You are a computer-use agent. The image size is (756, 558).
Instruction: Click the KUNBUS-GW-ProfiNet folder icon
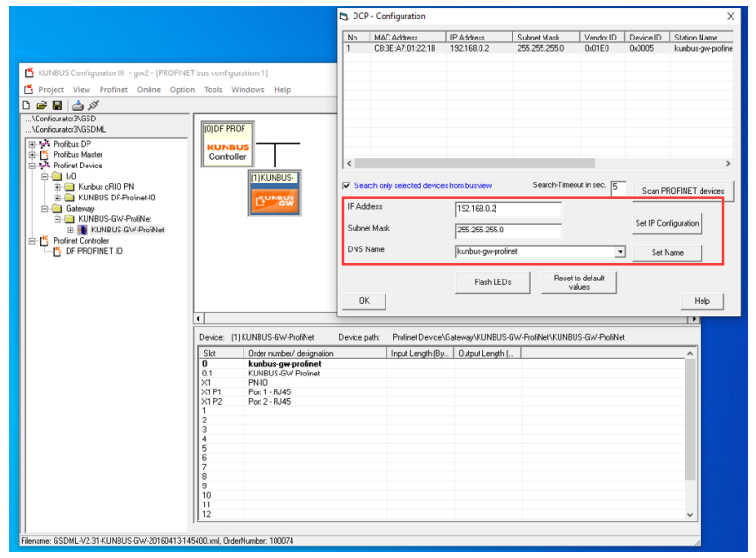70,218
